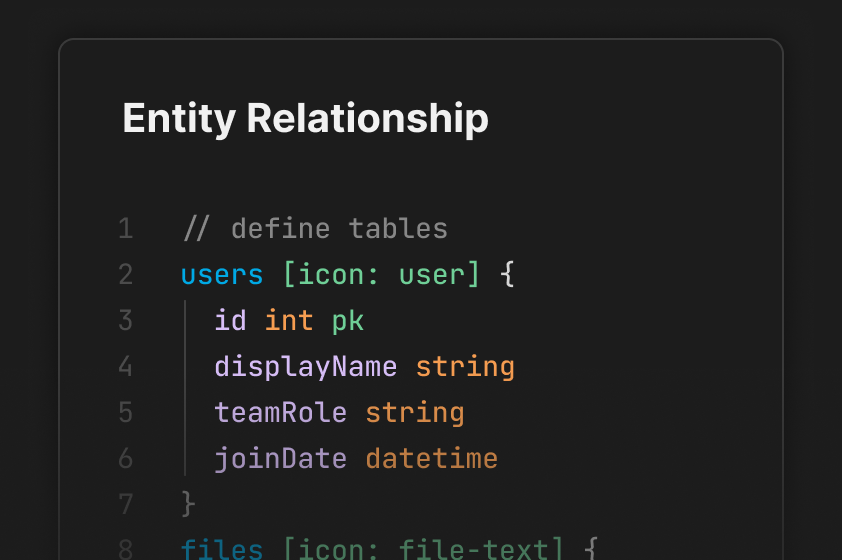Click line number 4 in gutter

(125, 367)
